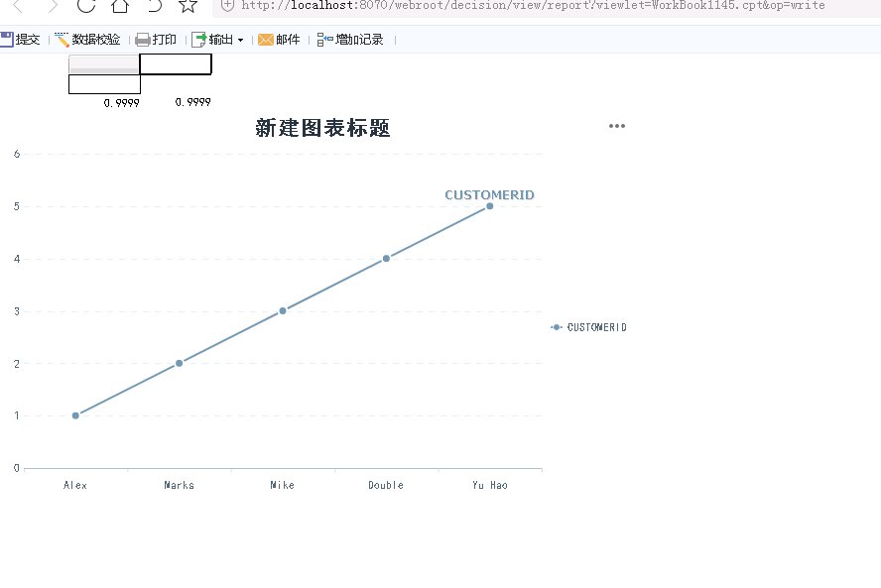Click chart title 新建图表标题
Viewport: 881px width, 588px height.
coord(322,128)
